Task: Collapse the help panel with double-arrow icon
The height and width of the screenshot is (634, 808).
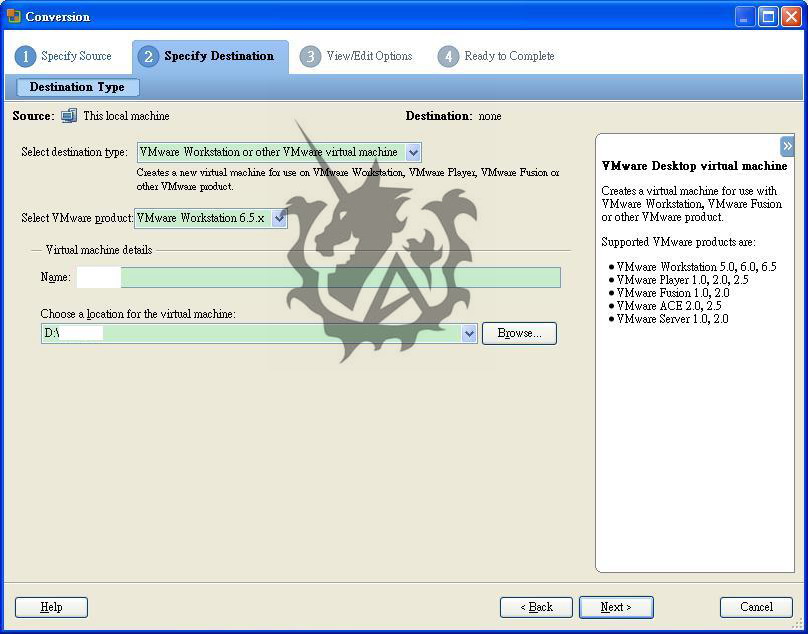Action: point(787,146)
